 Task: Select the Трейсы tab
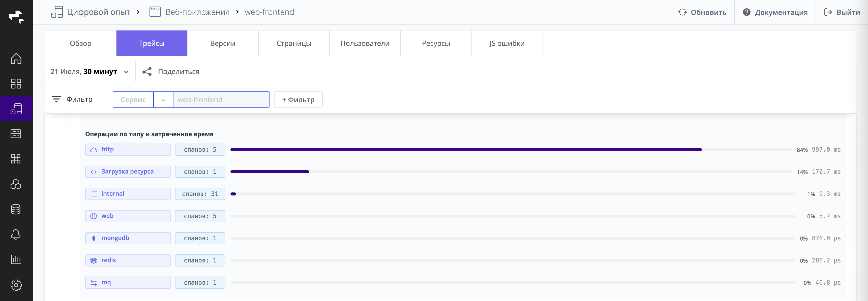tap(152, 43)
